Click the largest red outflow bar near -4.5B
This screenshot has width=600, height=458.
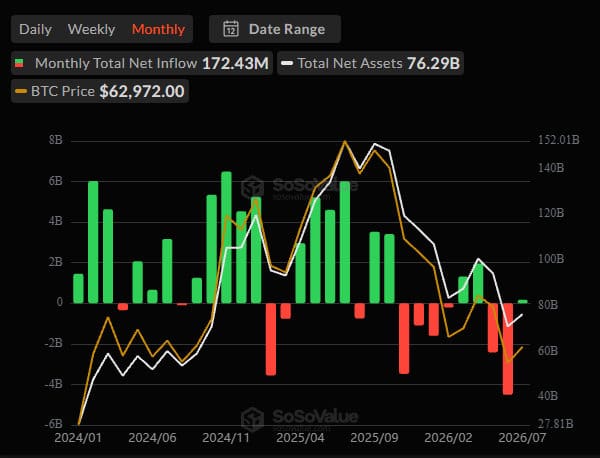[508, 349]
